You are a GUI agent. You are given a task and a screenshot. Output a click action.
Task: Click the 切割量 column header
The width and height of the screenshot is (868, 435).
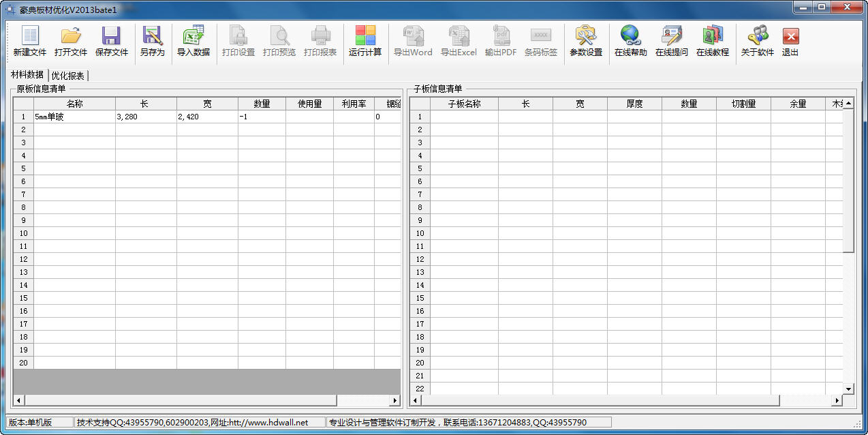point(743,104)
